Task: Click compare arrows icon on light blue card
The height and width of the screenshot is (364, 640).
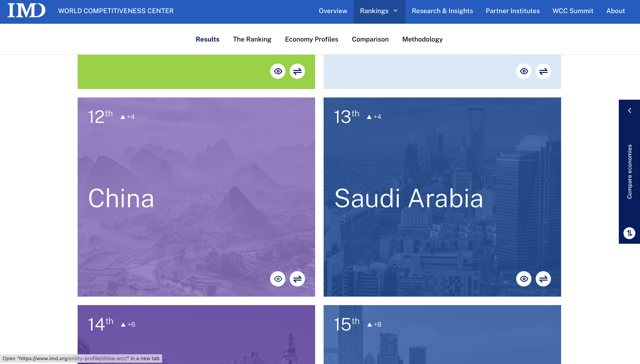Action: click(543, 71)
